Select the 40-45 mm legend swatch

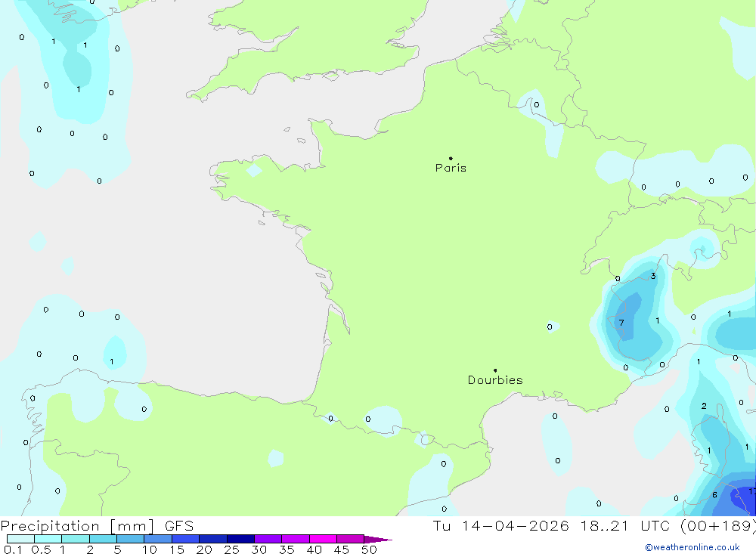click(x=323, y=539)
